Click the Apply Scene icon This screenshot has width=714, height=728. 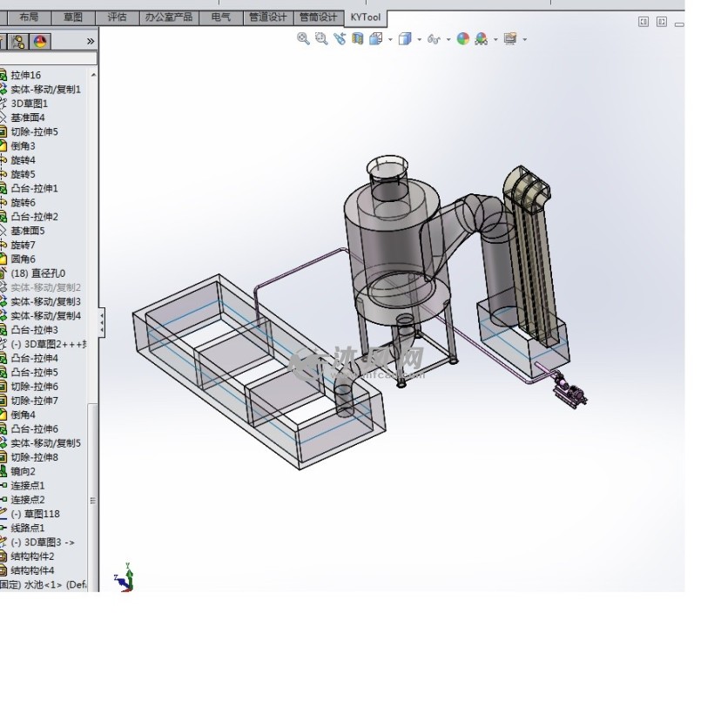click(481, 38)
